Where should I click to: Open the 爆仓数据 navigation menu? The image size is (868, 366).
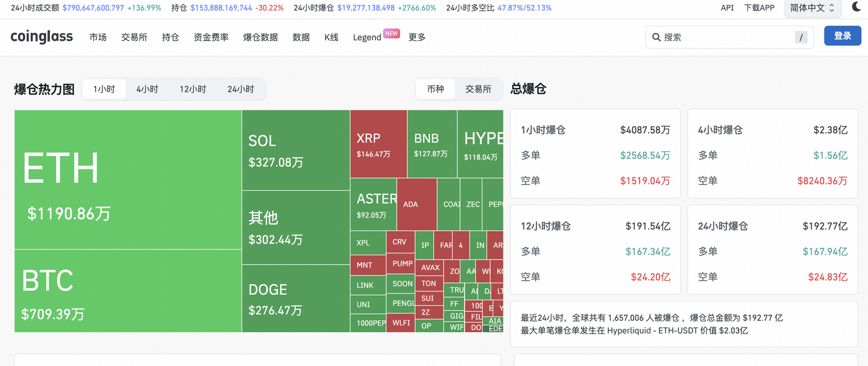click(x=260, y=37)
